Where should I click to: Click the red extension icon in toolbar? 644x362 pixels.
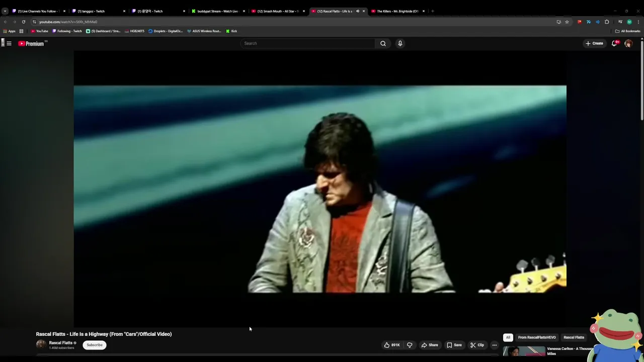tap(580, 22)
